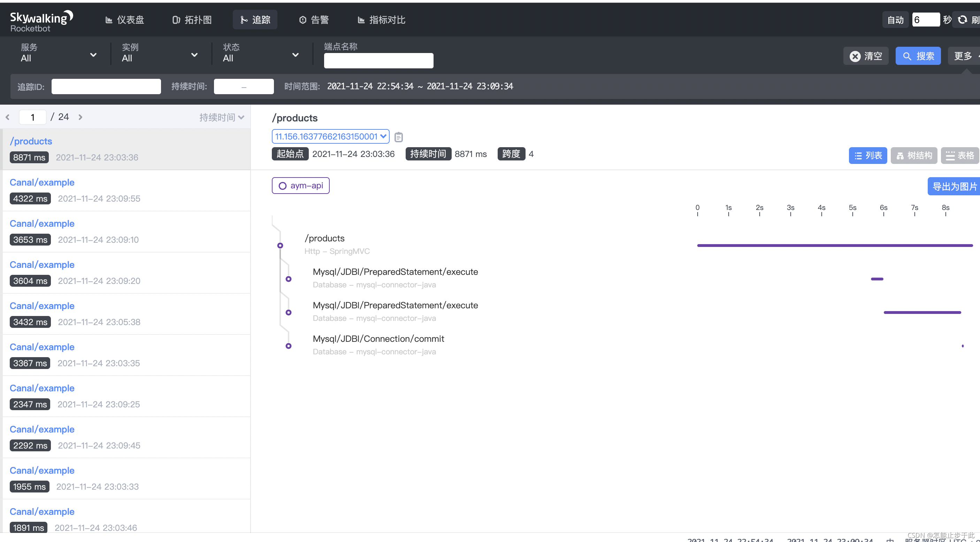Image resolution: width=980 pixels, height=542 pixels.
Task: Click the Connection/commit span node circle
Action: [x=288, y=346]
